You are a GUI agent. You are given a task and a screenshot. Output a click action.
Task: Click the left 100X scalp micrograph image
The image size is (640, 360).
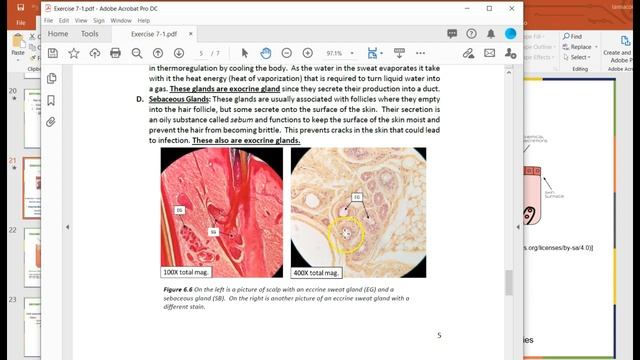222,213
